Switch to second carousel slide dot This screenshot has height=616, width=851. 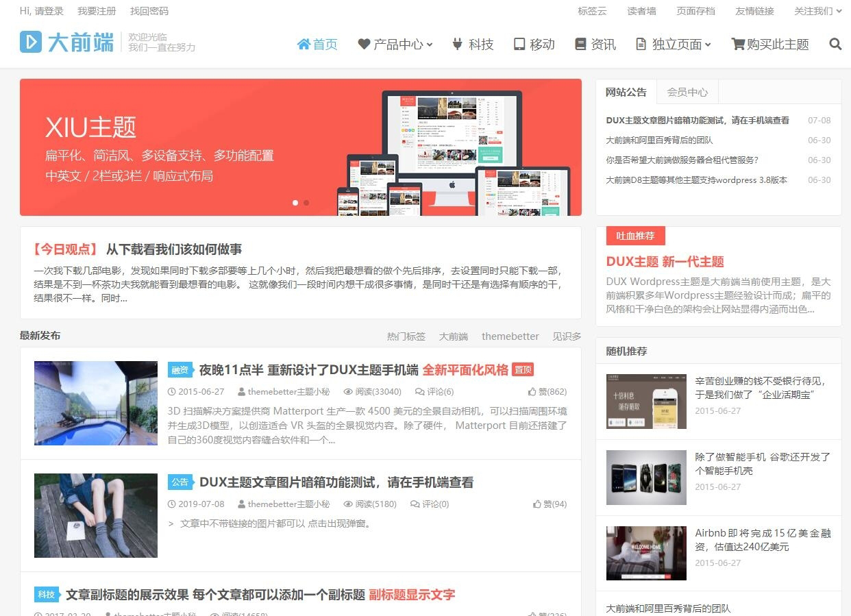pos(306,203)
